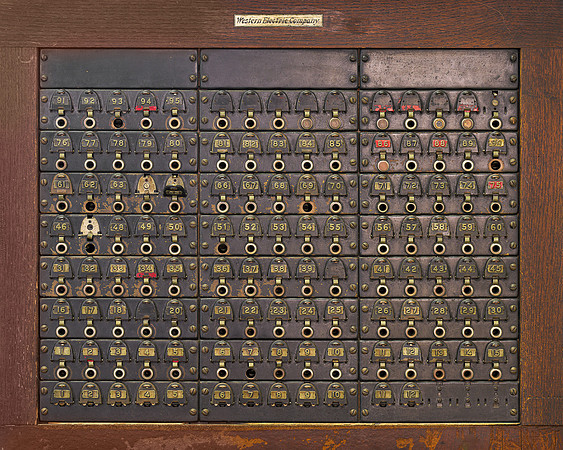The height and width of the screenshot is (450, 563).
Task: Click drop indicator numbered 82
Action: (x=250, y=143)
